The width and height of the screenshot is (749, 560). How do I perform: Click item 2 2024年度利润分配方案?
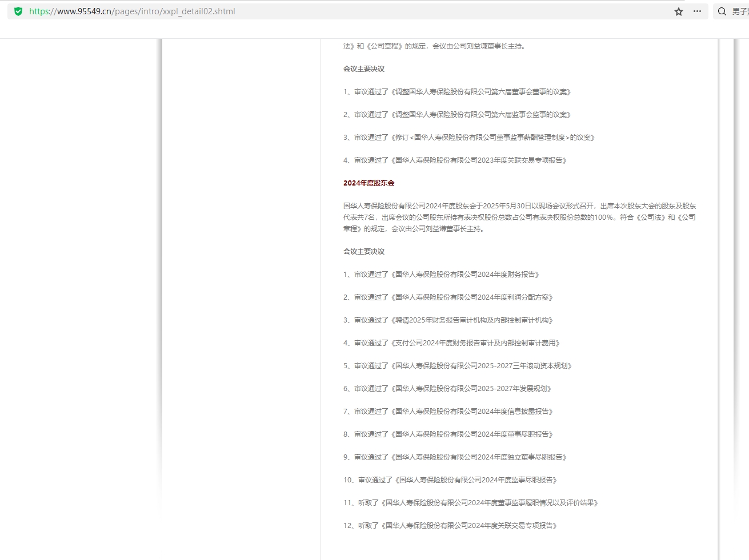pyautogui.click(x=448, y=297)
